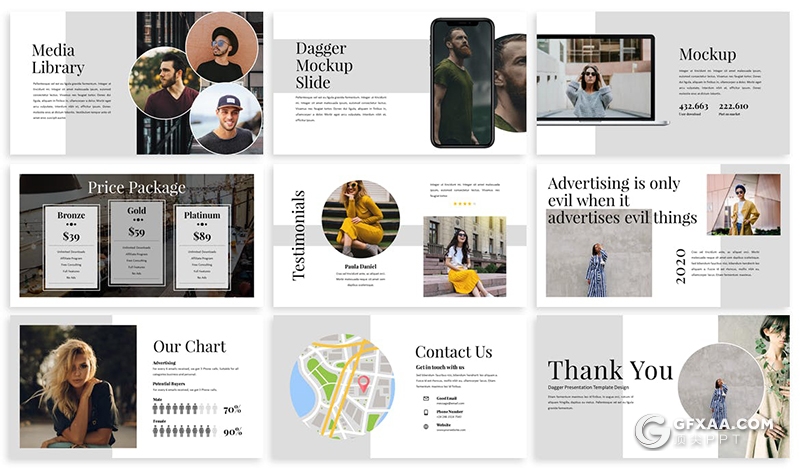Click the email envelope icon
Screen dimensions: 800x469
[x=425, y=398]
